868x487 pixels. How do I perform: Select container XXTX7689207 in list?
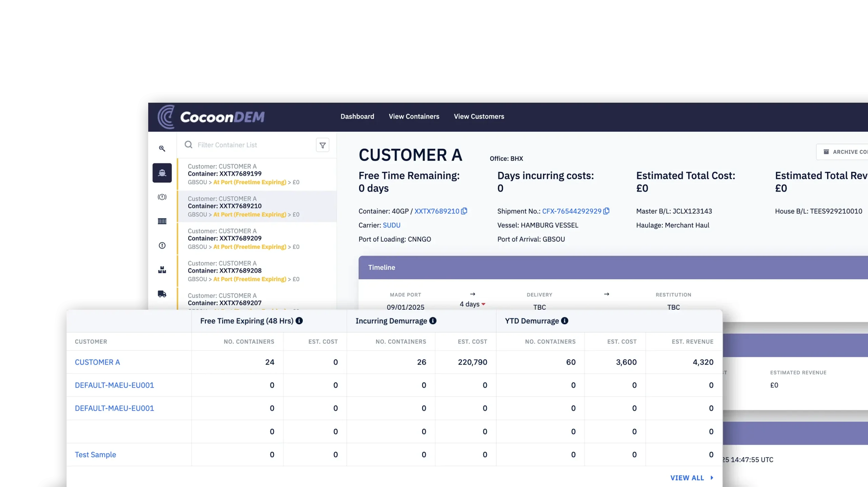(257, 299)
